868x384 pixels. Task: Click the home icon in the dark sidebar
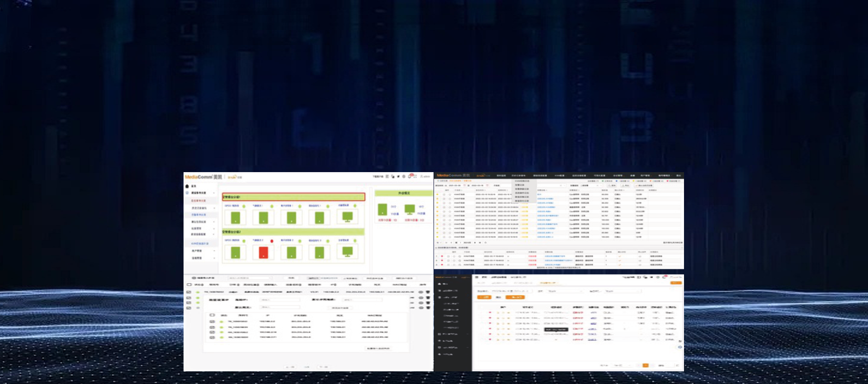coord(439,284)
